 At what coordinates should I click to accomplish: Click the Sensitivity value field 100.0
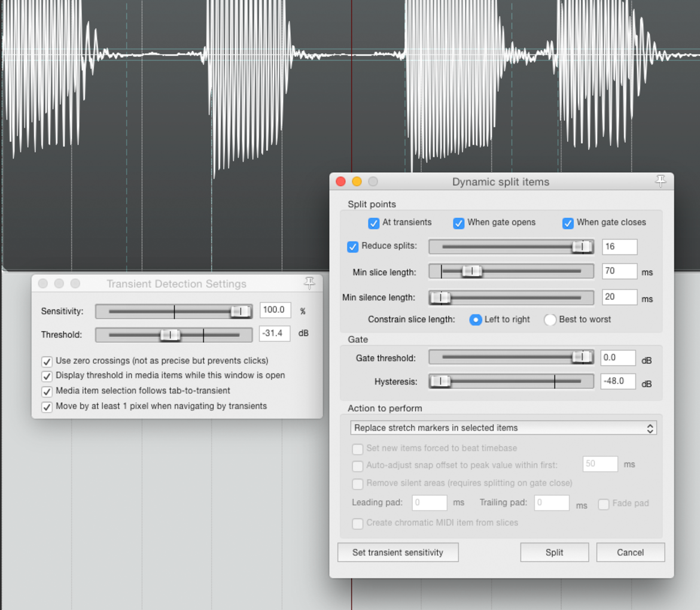[275, 310]
